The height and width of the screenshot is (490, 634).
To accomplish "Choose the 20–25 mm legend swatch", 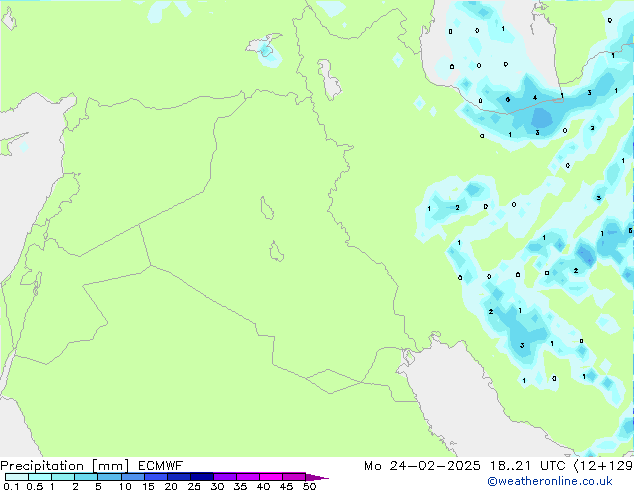I will click(179, 477).
